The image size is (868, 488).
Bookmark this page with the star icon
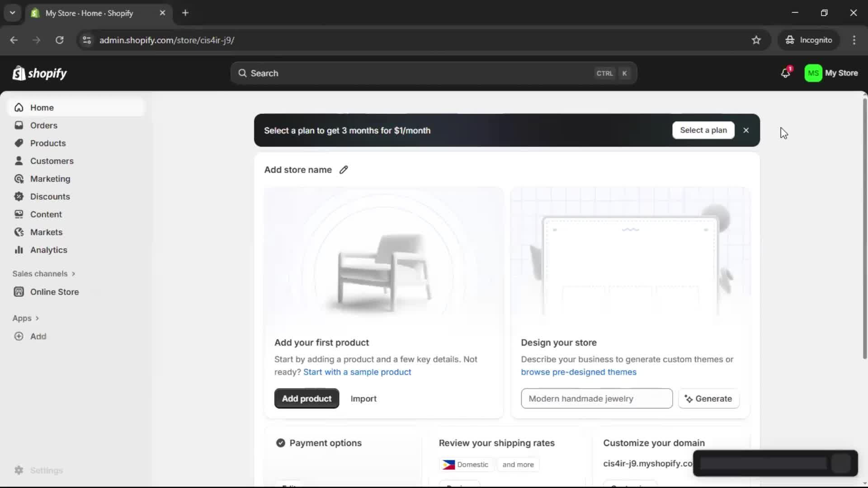pyautogui.click(x=756, y=40)
